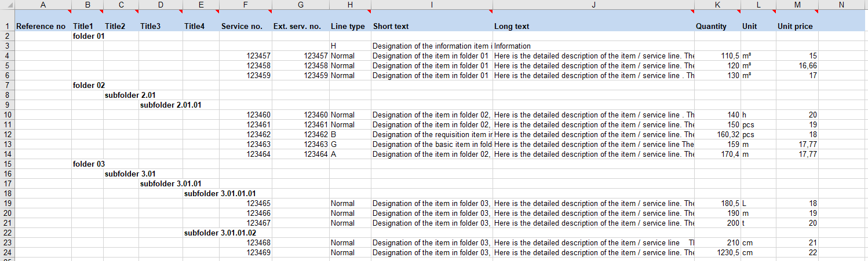
Task: Select the column N header
Action: pos(842,4)
